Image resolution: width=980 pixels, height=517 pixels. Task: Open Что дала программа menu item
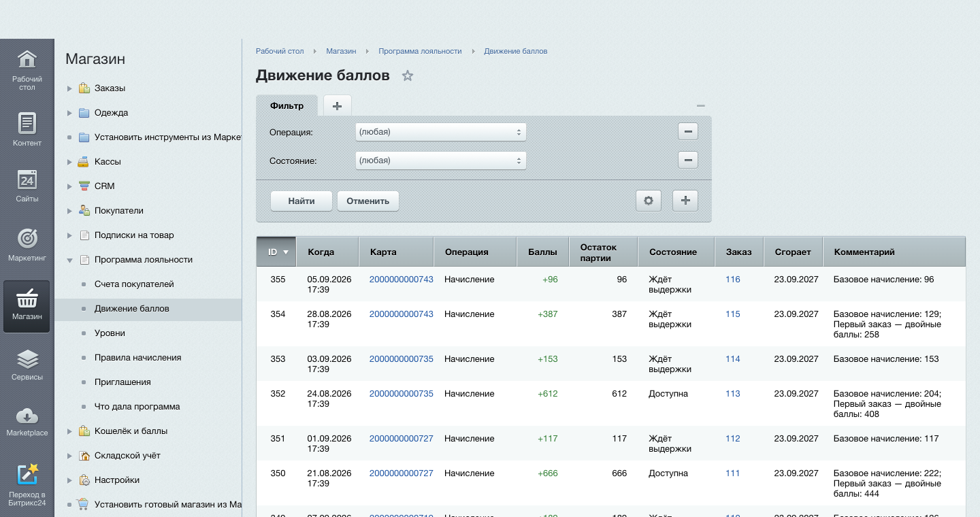137,407
